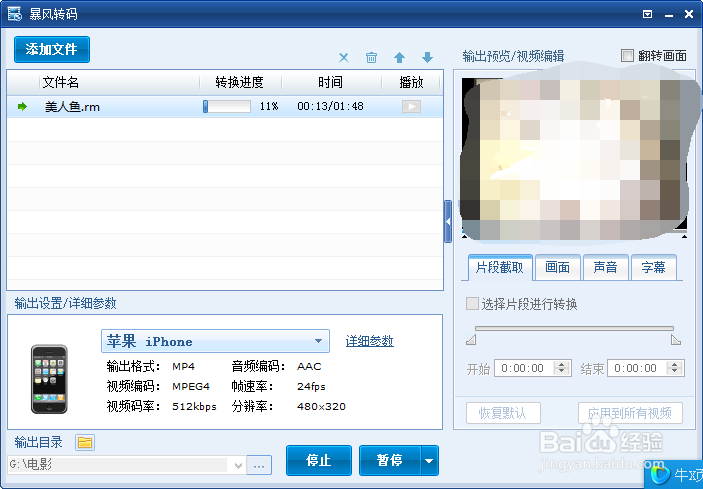Open the title bar menu dropdown icon
Viewport: 703px width, 489px height.
(647, 14)
